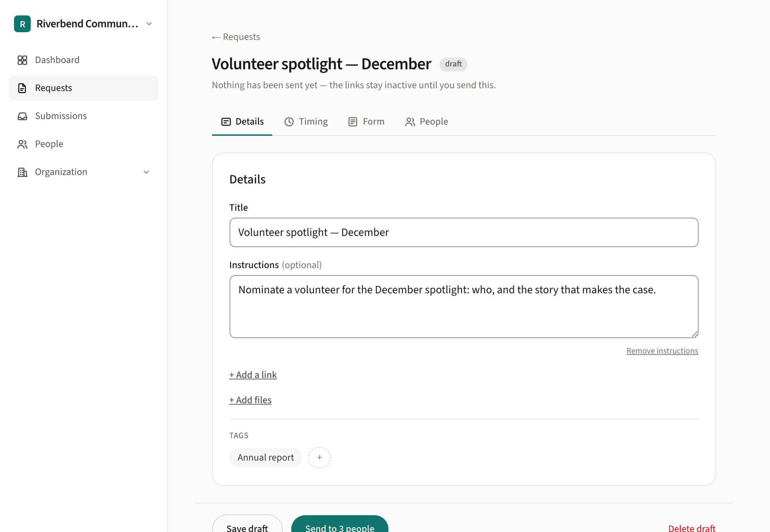
Task: Click the Details tab icon
Action: pyautogui.click(x=226, y=122)
